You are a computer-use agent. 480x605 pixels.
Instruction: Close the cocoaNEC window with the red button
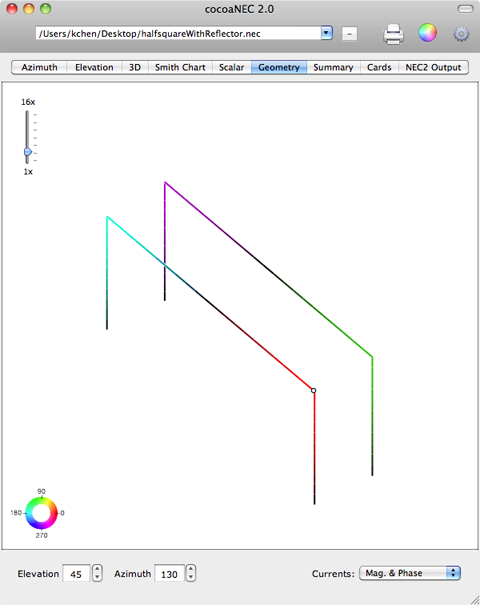point(12,8)
